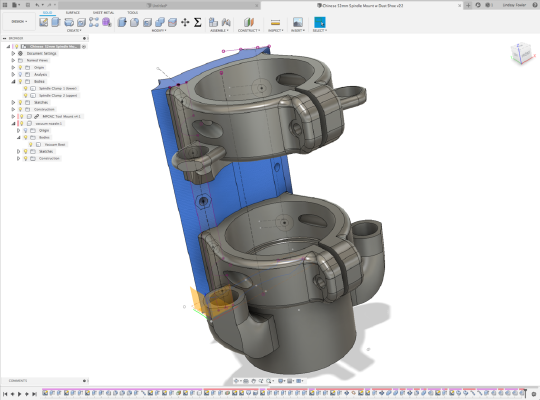
Task: Choose the Pattern tool in Create group
Action: tap(94, 22)
